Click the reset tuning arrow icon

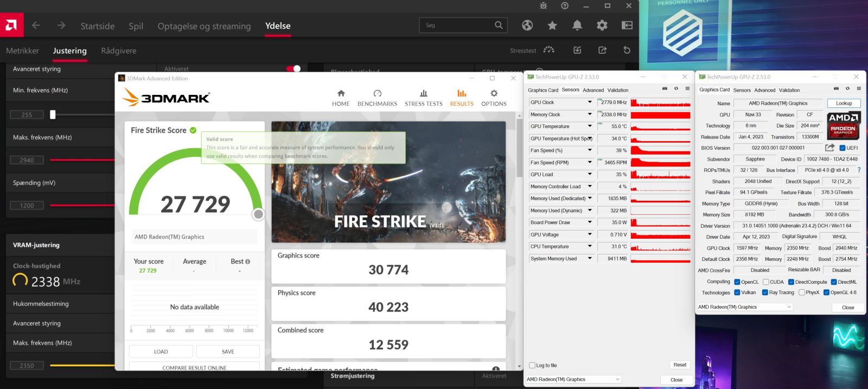tap(627, 50)
